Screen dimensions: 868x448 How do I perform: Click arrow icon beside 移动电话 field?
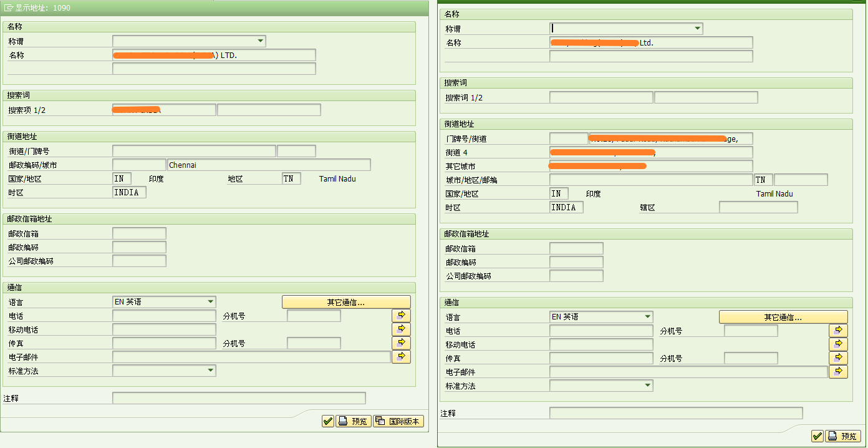(401, 329)
